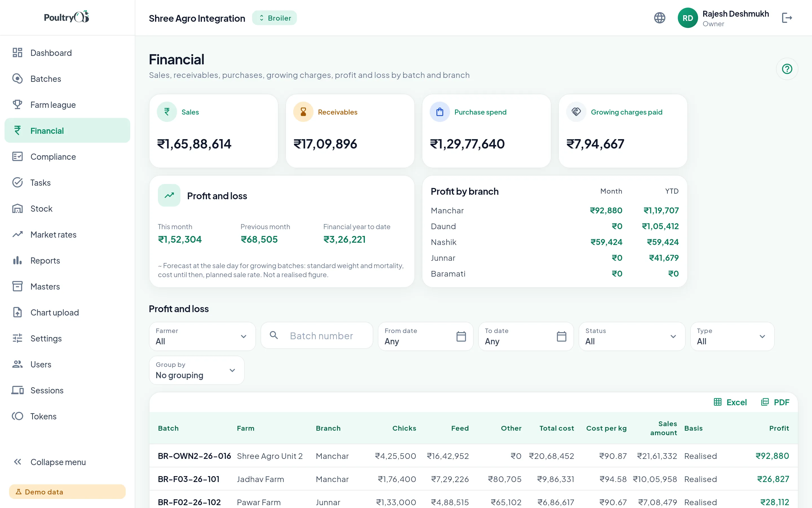Click batch BR-OWN2-26-016 row
Image resolution: width=812 pixels, height=508 pixels.
[x=473, y=456]
